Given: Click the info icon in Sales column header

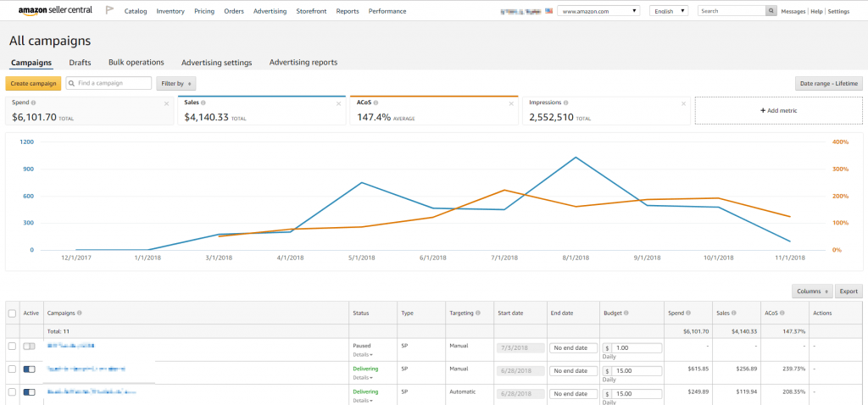Looking at the screenshot, I should click(733, 313).
